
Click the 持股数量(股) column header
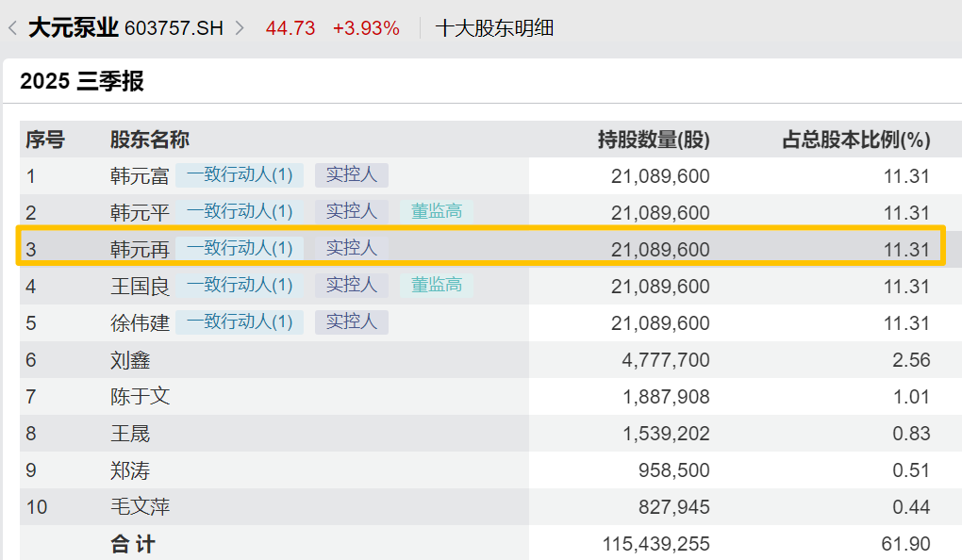[654, 140]
